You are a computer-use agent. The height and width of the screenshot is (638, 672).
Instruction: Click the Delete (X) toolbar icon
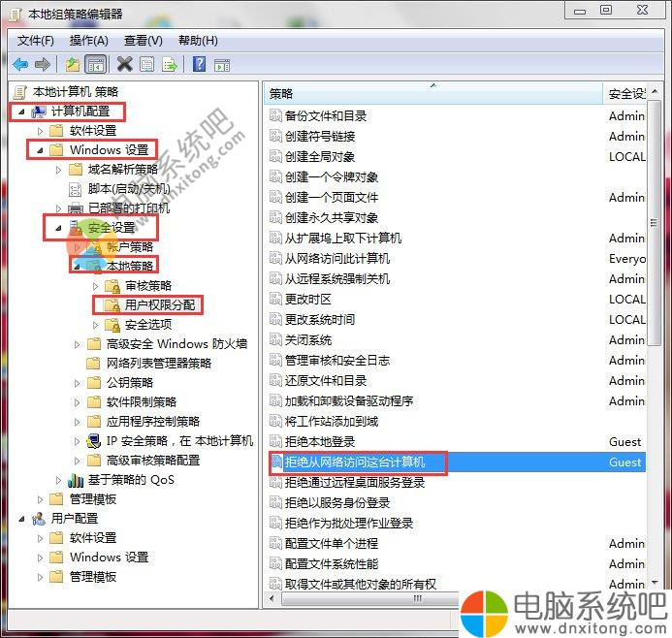[x=124, y=65]
